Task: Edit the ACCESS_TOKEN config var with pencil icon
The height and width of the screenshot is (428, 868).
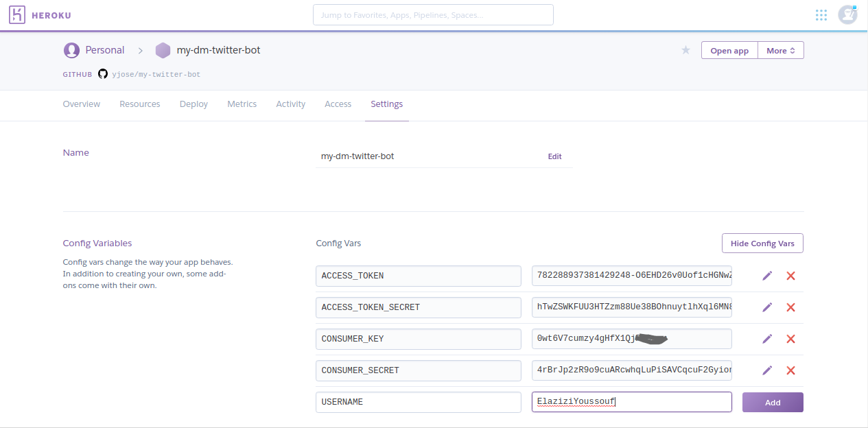Action: coord(766,275)
